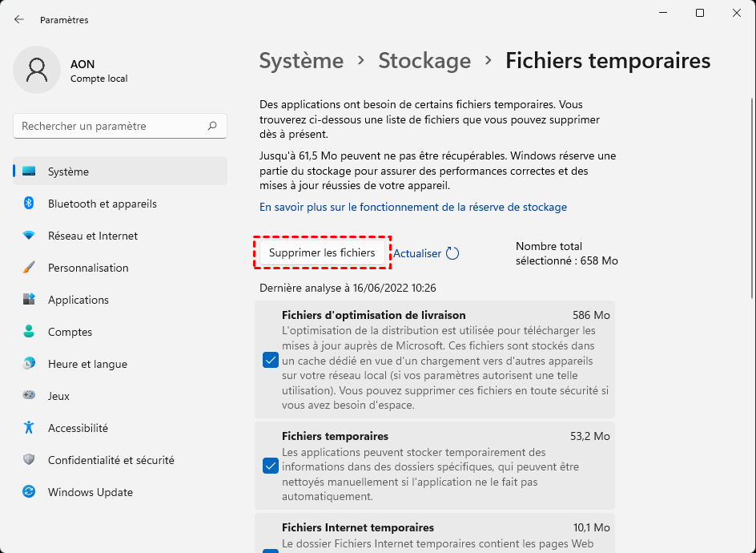Screen dimensions: 756x553
Task: Open Bluetooth et appareils settings
Action: [x=102, y=204]
